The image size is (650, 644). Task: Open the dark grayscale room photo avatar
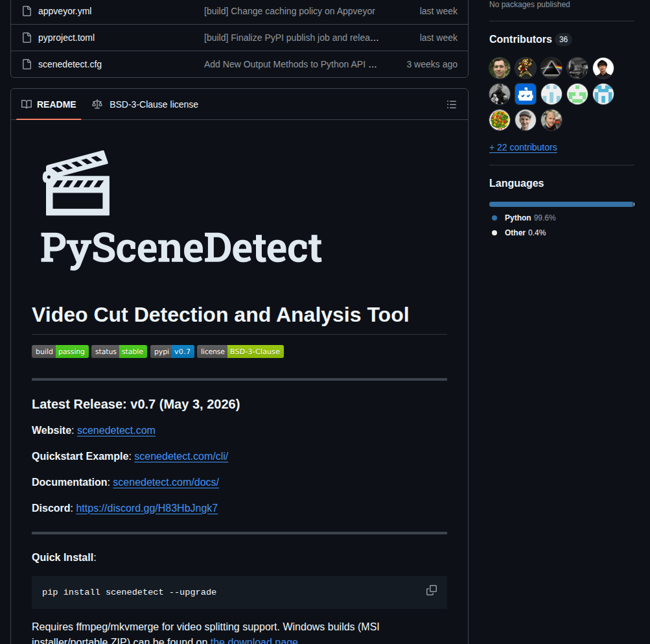coord(577,68)
